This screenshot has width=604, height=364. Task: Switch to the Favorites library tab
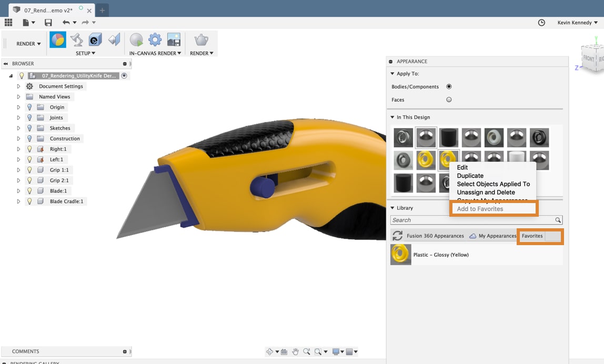(532, 236)
